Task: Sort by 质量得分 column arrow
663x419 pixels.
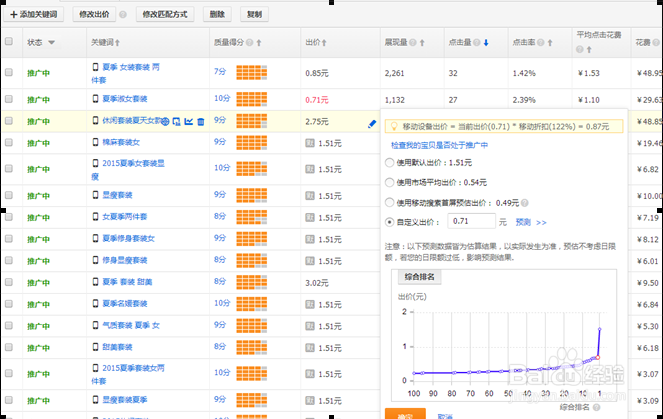Action: pyautogui.click(x=259, y=43)
